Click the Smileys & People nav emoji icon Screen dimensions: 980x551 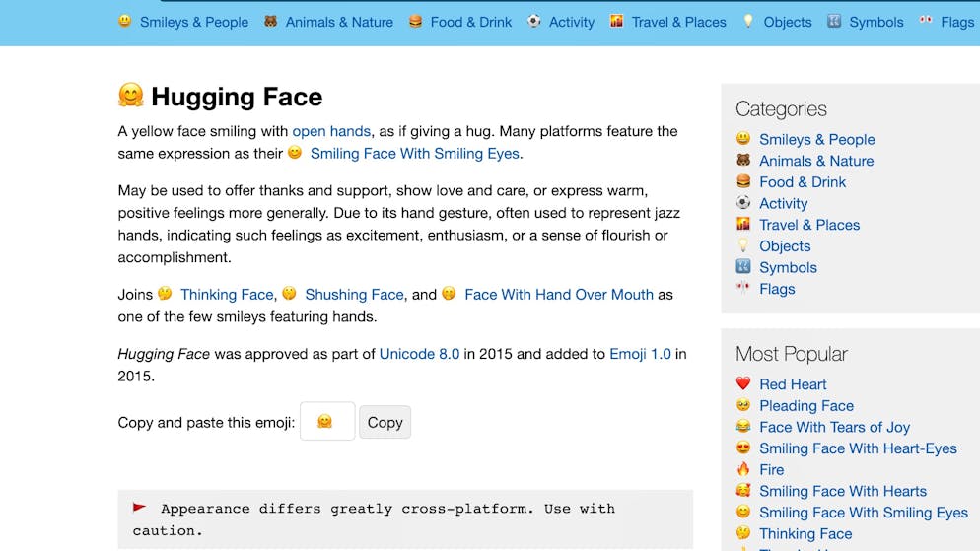[125, 21]
